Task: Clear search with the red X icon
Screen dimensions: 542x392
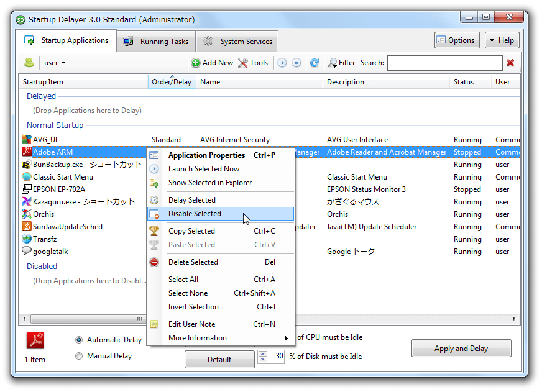Action: click(x=510, y=63)
